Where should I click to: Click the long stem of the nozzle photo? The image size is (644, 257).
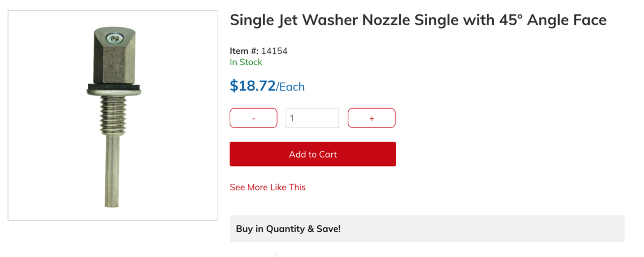[x=112, y=167]
